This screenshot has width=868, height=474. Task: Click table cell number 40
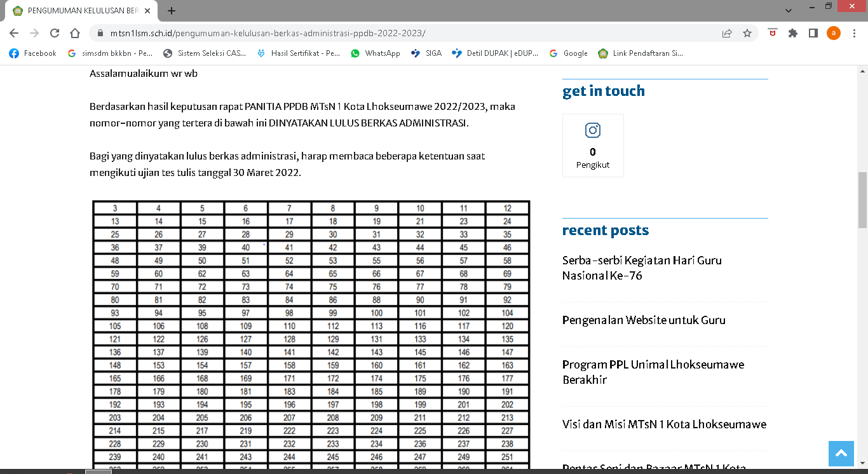pos(246,248)
